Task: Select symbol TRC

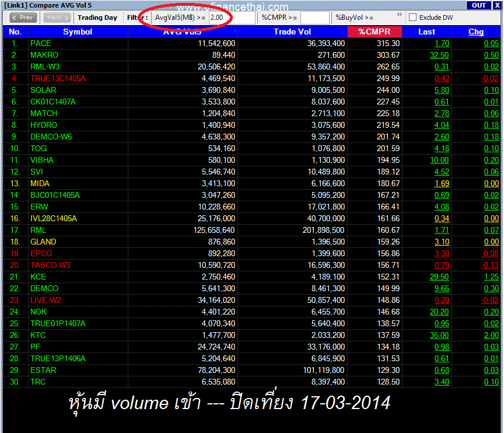Action: coord(38,382)
